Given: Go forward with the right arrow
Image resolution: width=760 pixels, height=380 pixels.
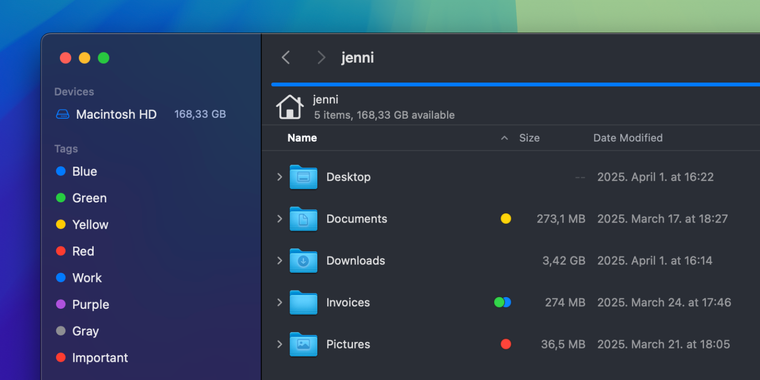Looking at the screenshot, I should (321, 58).
